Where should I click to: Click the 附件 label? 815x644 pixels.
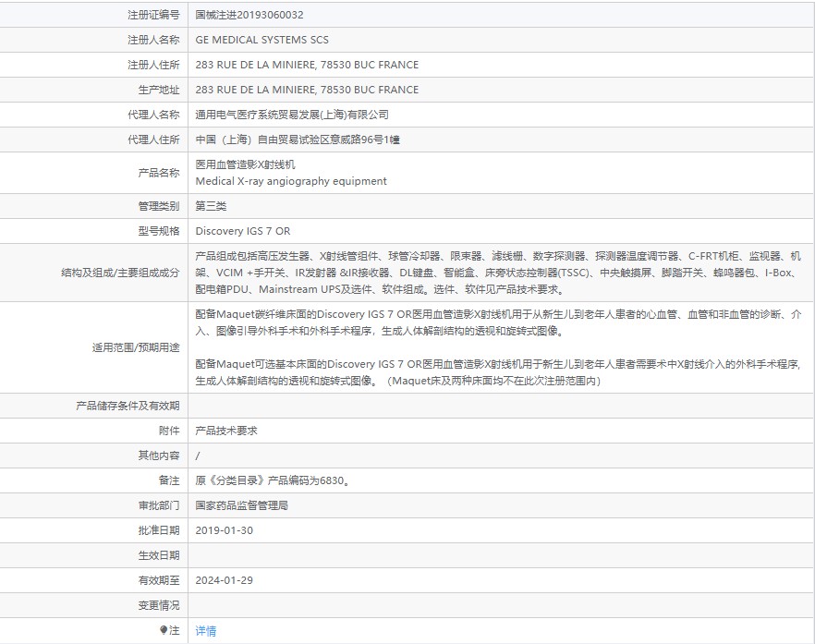(169, 431)
